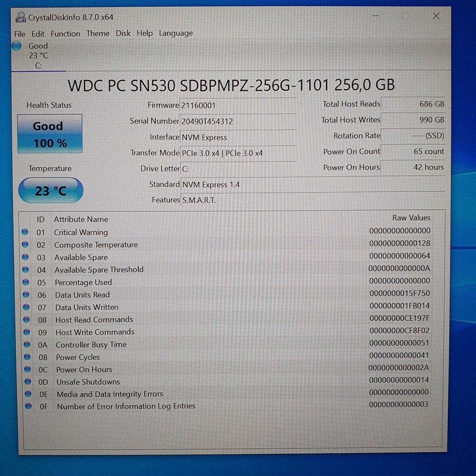Click status dot for Host Read Commands row
This screenshot has width=476, height=476.
pyautogui.click(x=27, y=319)
